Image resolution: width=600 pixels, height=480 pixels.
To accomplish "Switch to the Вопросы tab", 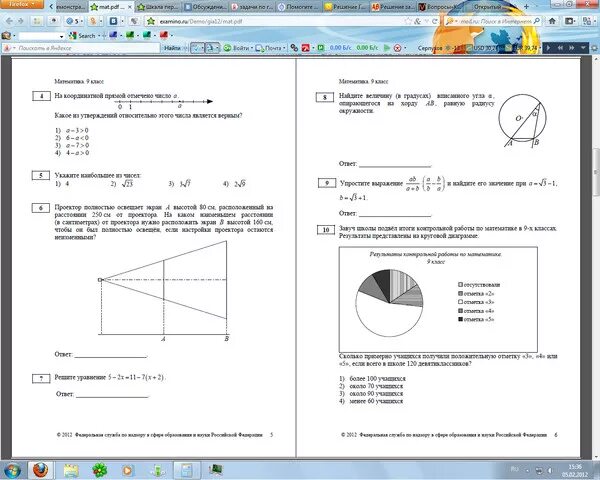I will [x=438, y=7].
